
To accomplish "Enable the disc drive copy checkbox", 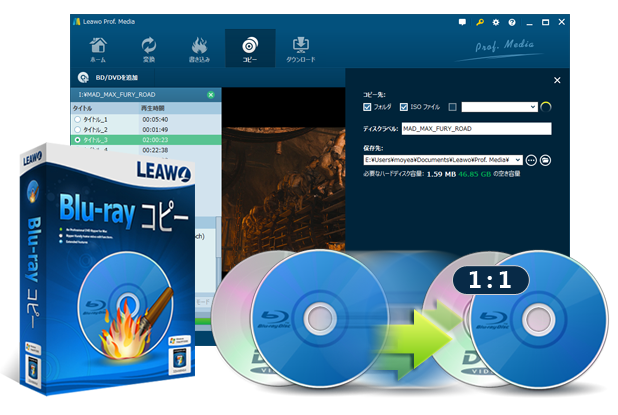I will [452, 107].
